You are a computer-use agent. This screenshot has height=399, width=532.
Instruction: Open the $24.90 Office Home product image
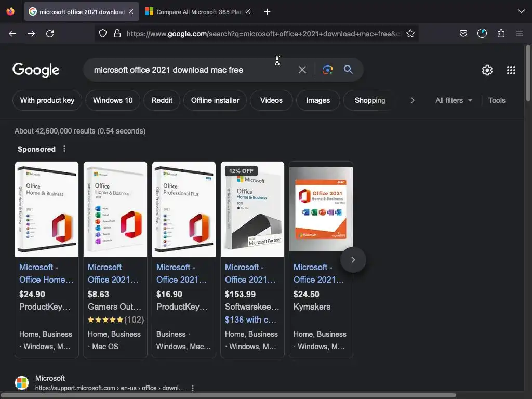tap(47, 209)
